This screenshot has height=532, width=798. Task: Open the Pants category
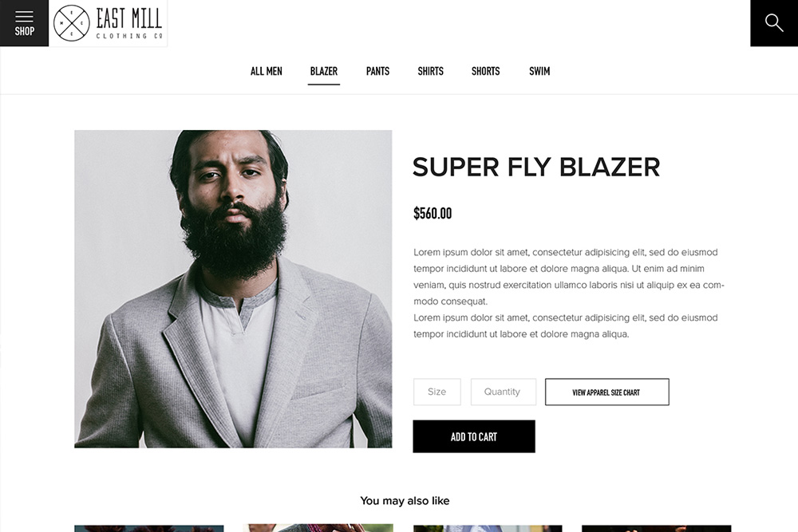377,71
